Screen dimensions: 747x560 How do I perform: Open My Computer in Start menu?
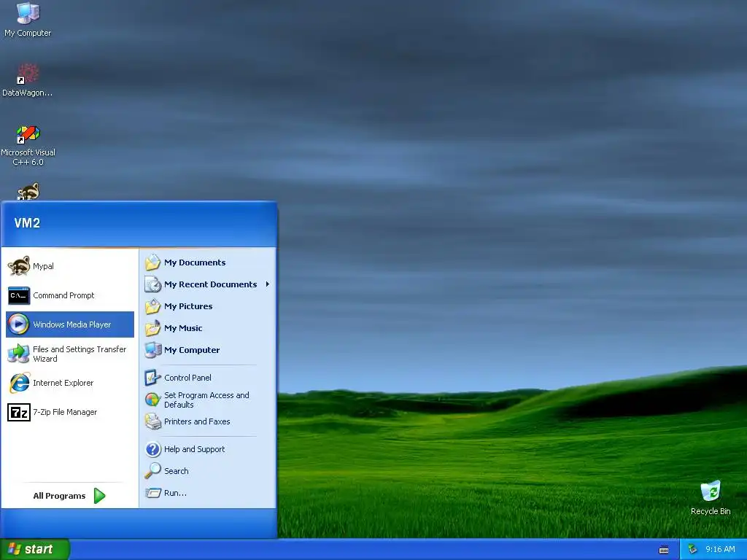[208, 350]
